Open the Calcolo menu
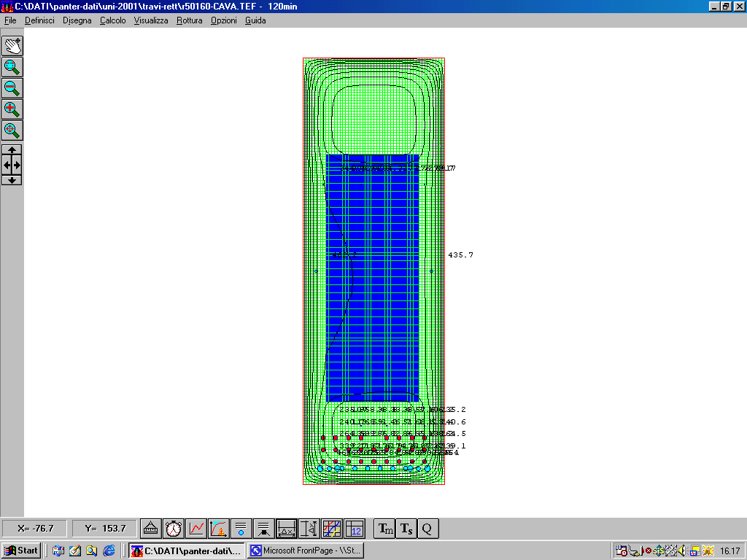The image size is (747, 560). click(x=112, y=20)
